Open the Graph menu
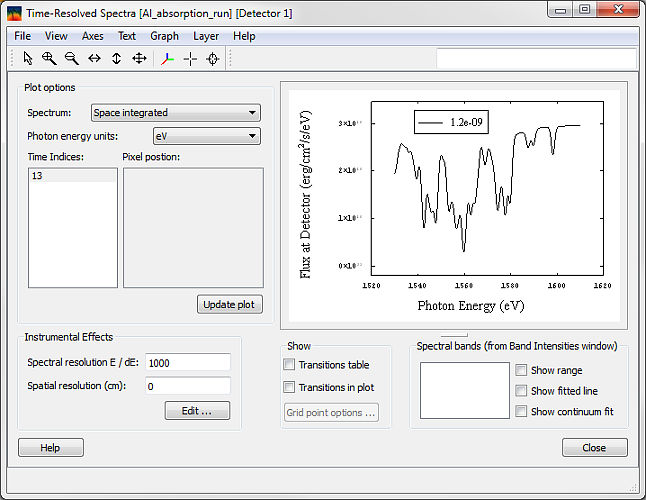 164,36
